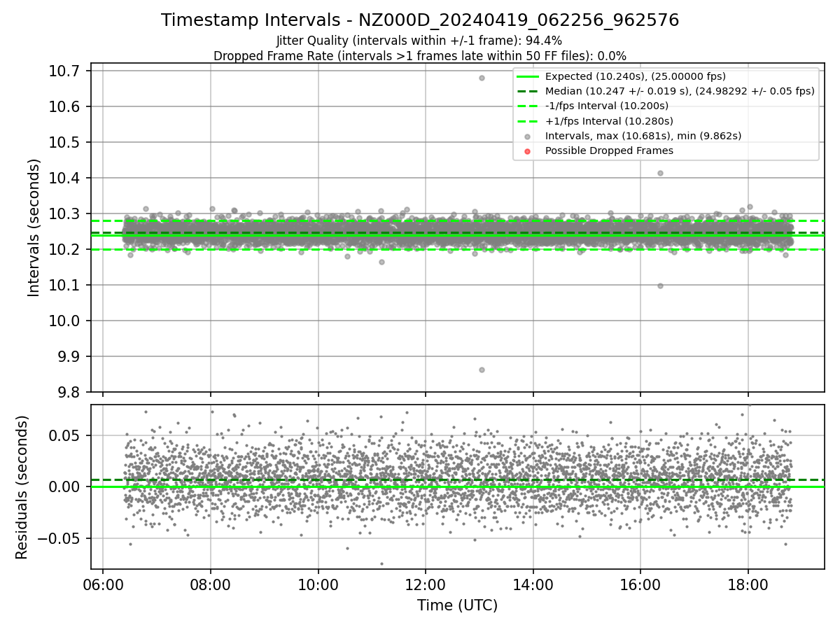
Task: Click the outlier data point near 9.86 seconds
Action: pos(482,370)
